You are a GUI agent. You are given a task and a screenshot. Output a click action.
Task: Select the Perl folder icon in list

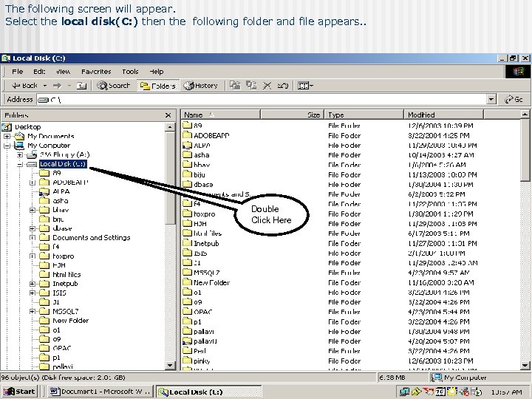coord(187,351)
